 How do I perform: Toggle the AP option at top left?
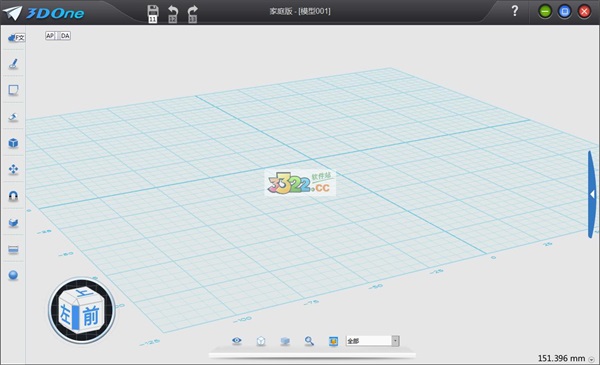pos(50,36)
